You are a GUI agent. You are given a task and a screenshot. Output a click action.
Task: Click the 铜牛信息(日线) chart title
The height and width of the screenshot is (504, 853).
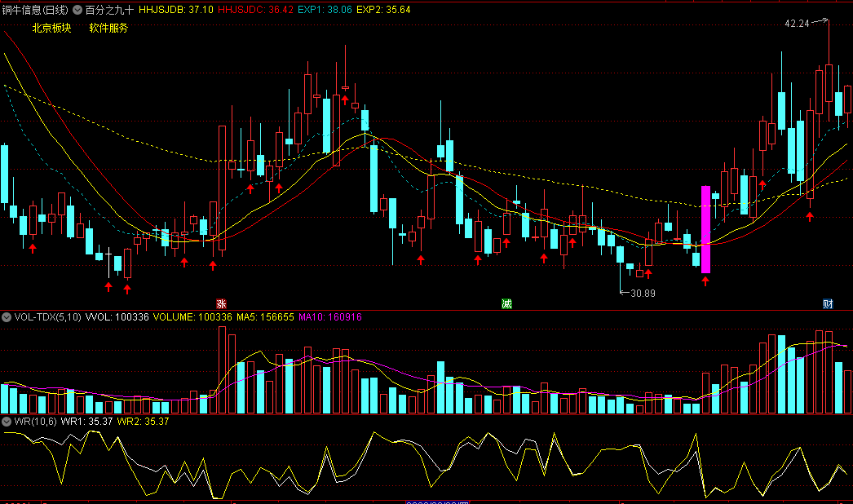(35, 10)
